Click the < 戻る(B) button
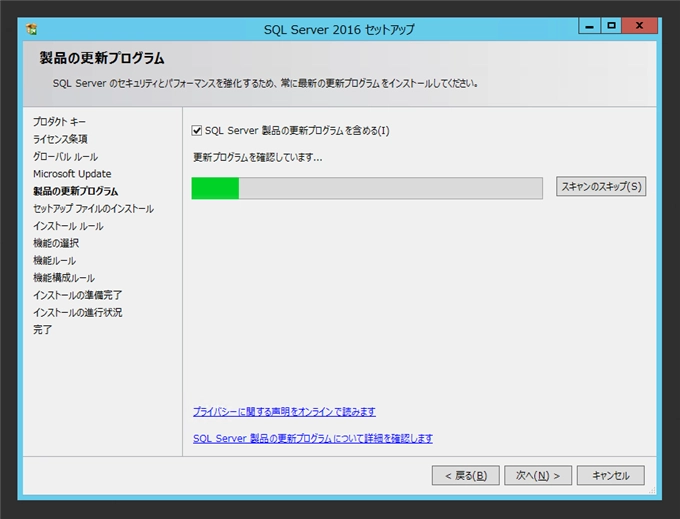 tap(466, 476)
